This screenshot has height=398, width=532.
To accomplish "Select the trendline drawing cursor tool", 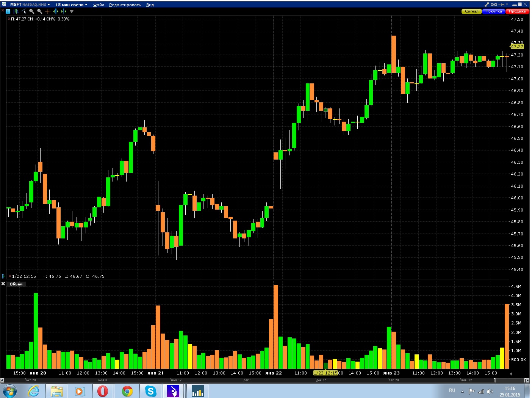I will 24,11.
